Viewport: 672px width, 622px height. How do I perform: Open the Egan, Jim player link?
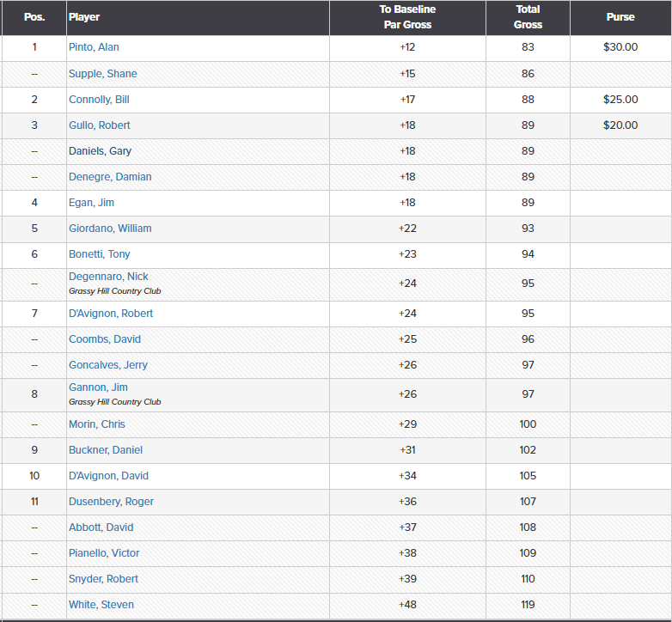click(x=91, y=203)
